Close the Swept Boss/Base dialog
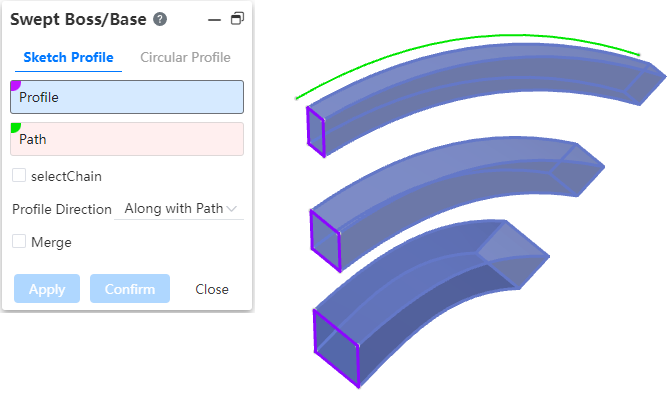Viewport: 670px width, 413px height. click(x=212, y=289)
